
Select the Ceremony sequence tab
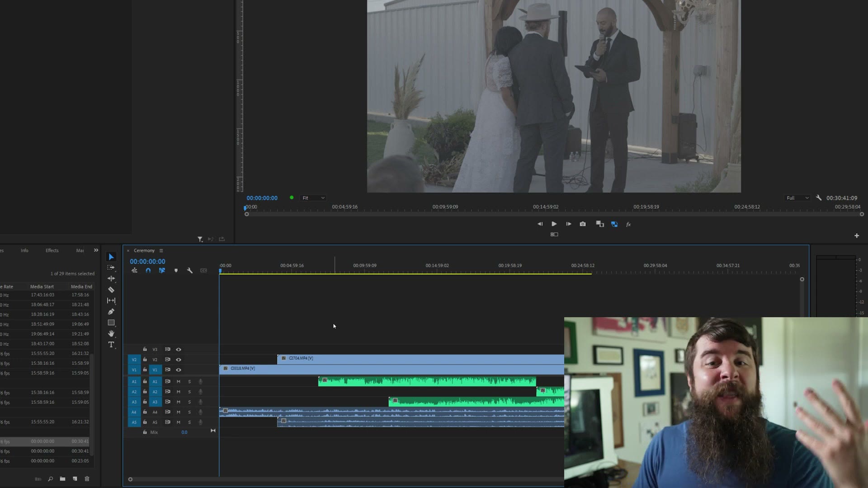144,250
